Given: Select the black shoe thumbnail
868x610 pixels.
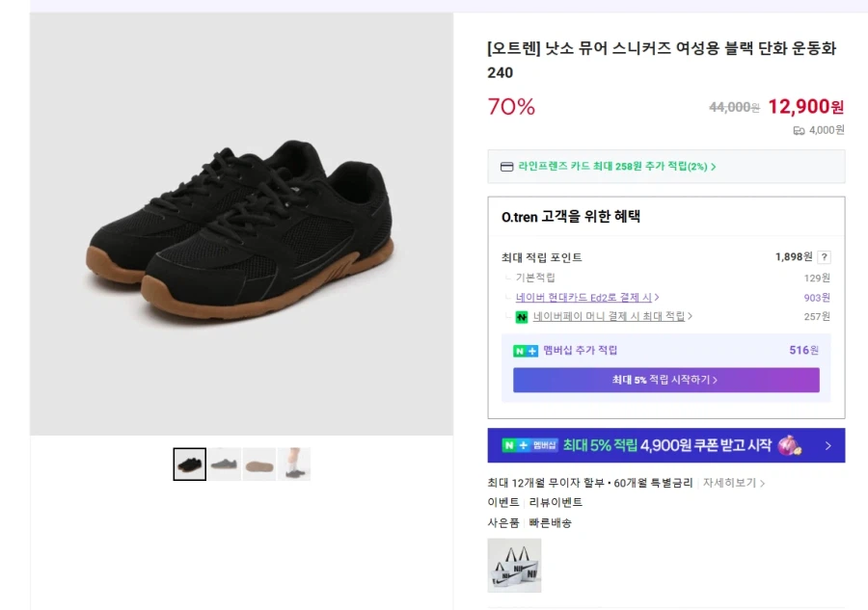Looking at the screenshot, I should pos(189,464).
